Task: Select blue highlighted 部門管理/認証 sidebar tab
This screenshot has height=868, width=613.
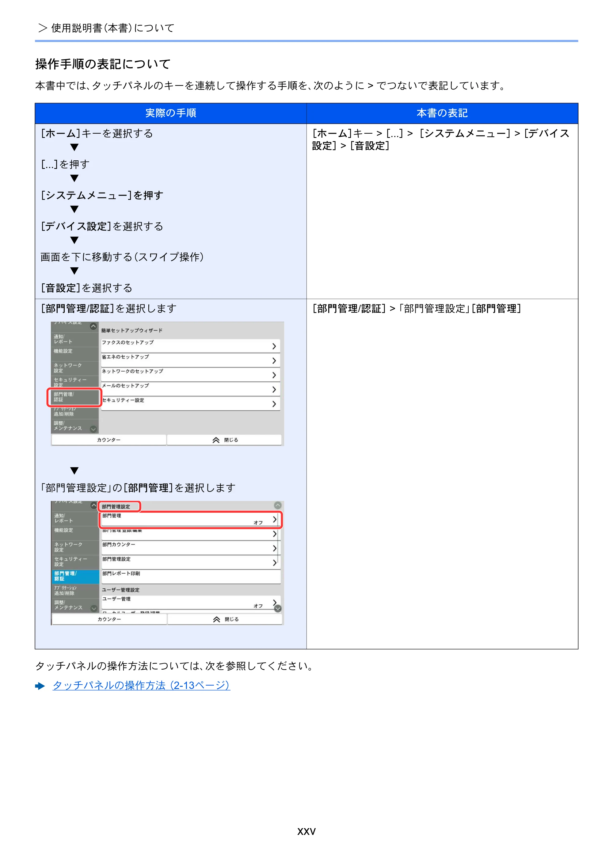Action: [76, 576]
